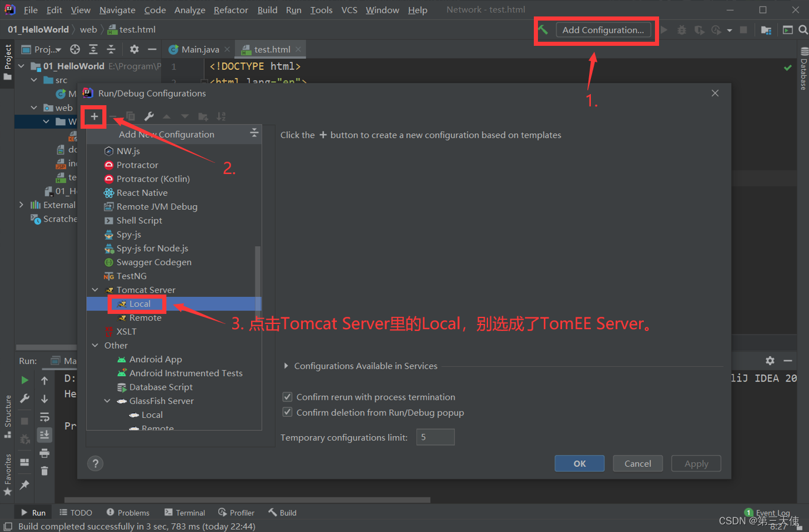Click the up arrow in Run console

pyautogui.click(x=45, y=380)
